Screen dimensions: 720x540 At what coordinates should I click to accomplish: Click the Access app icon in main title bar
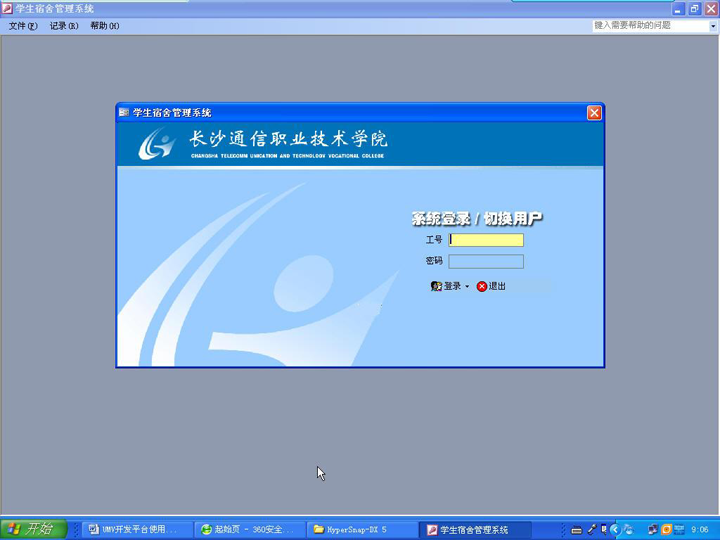point(7,8)
